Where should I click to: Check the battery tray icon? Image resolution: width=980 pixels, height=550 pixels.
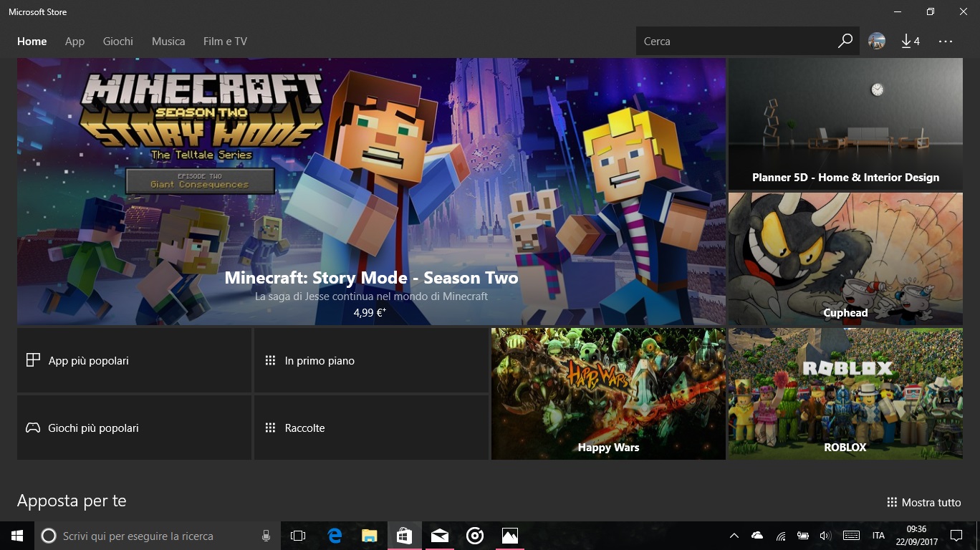803,536
